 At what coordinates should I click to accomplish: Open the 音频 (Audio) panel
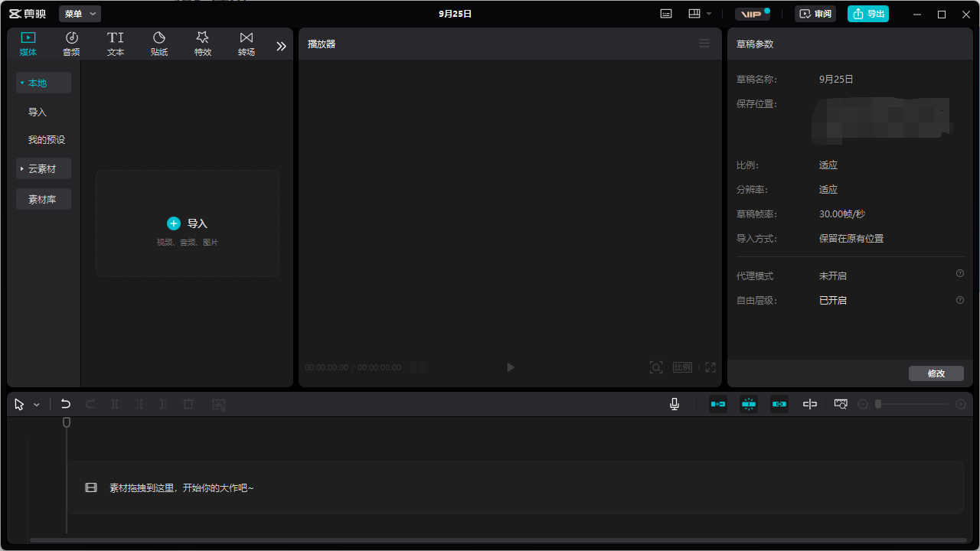pyautogui.click(x=71, y=44)
